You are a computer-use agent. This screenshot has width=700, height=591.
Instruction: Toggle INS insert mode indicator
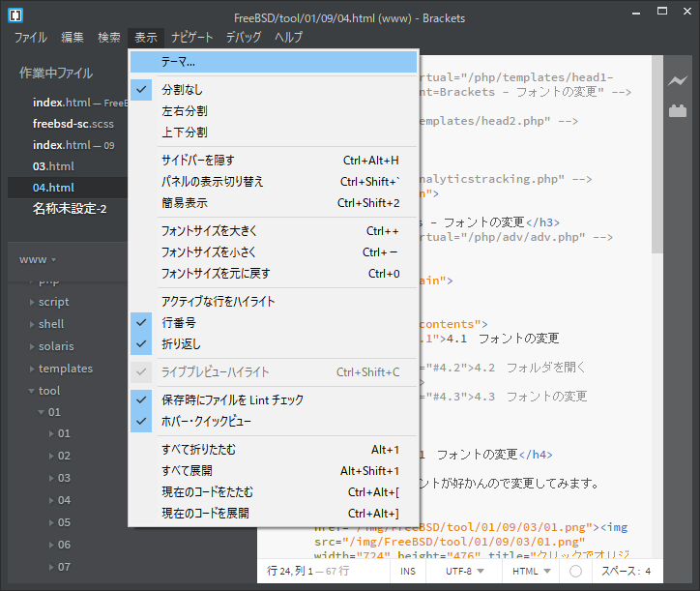(x=408, y=571)
